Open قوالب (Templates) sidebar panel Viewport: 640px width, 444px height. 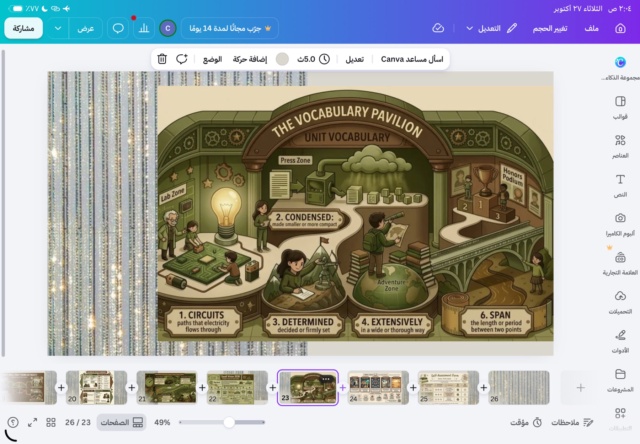tap(620, 107)
